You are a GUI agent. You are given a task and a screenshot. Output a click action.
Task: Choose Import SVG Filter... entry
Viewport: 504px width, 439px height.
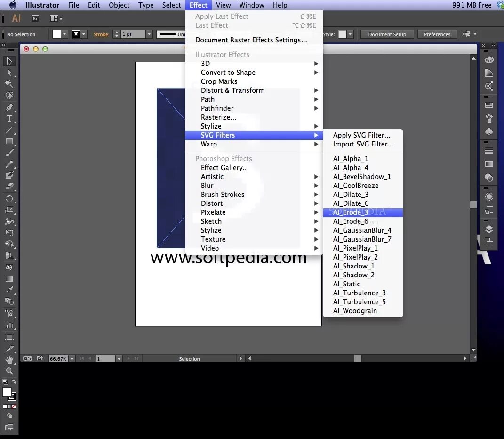pyautogui.click(x=363, y=144)
